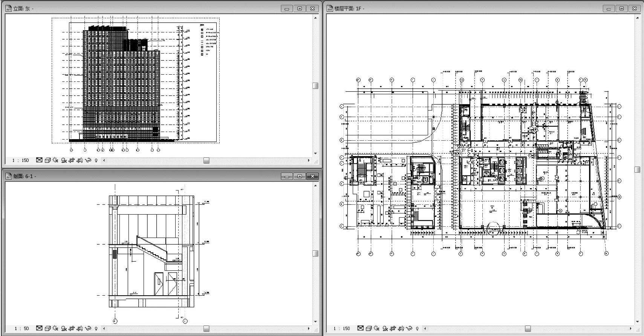The height and width of the screenshot is (336, 644).
Task: Click the left arrow of 1F plan horizontal scrollbar
Action: [x=425, y=328]
